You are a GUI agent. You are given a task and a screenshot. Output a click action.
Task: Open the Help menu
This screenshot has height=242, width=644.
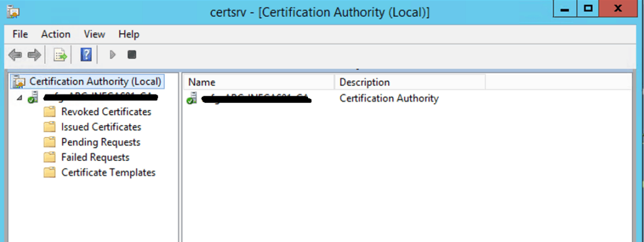point(129,34)
